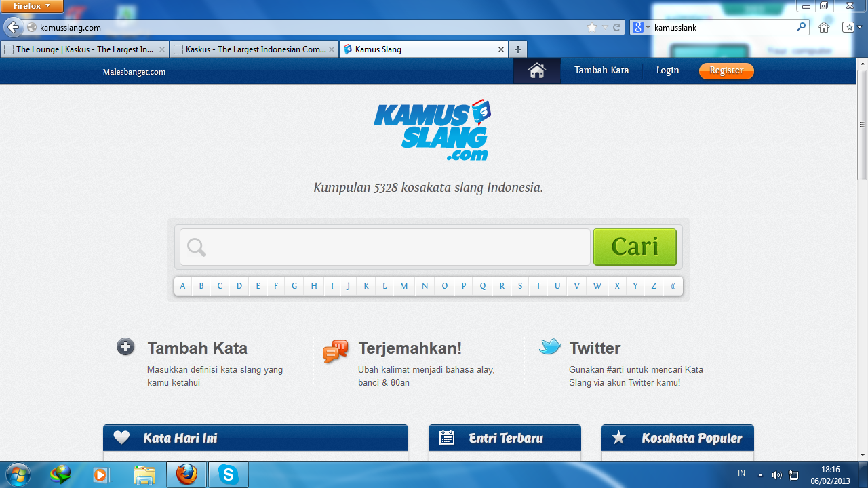This screenshot has height=488, width=868.
Task: Click the Firefox address bar
Action: tap(312, 28)
